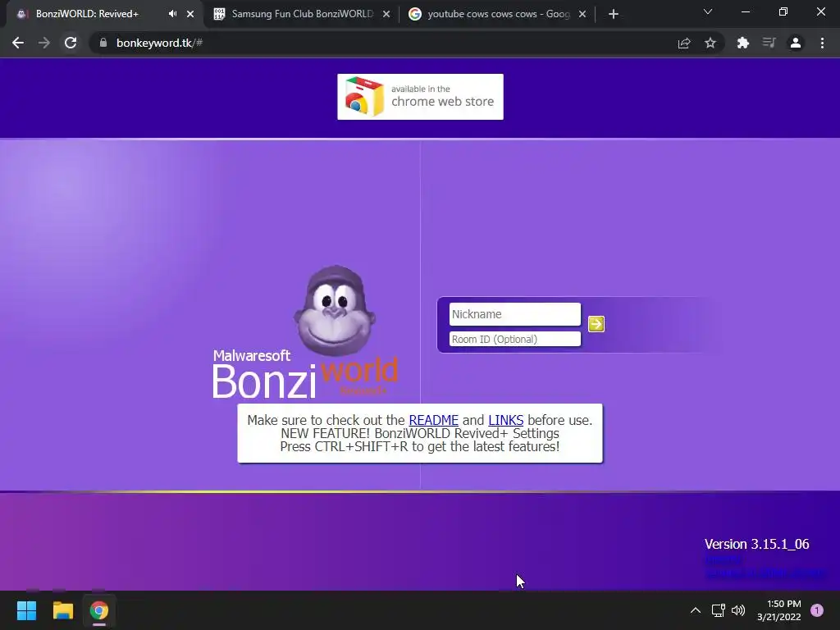
Task: Open the LINKS hyperlink
Action: [505, 420]
